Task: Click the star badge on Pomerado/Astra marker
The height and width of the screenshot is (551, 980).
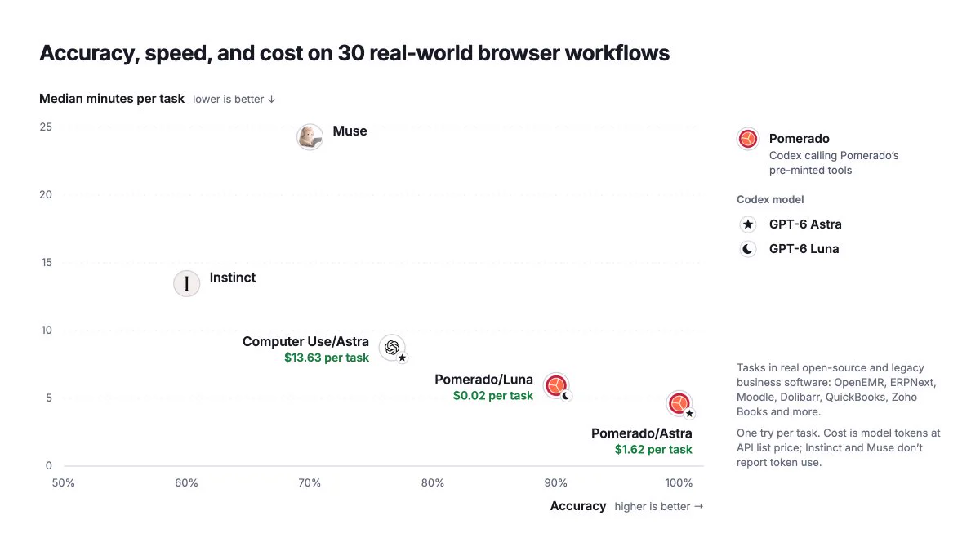Action: pos(689,413)
